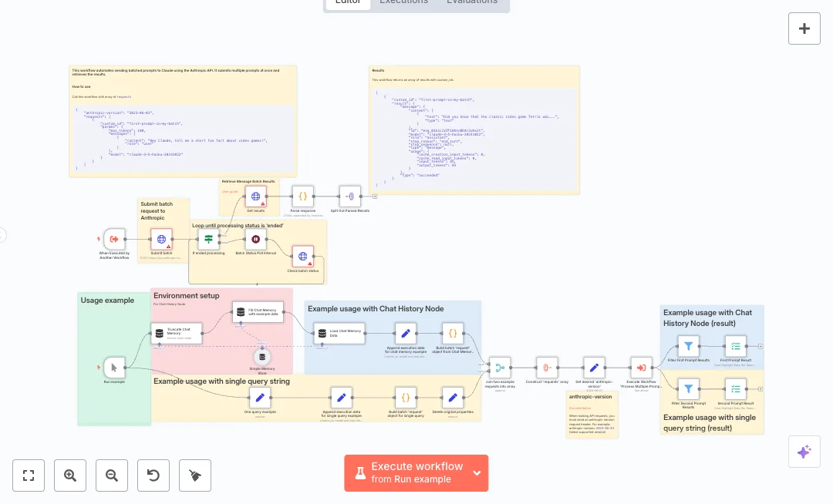
Task: Switch to the Executions tab
Action: 403,2
